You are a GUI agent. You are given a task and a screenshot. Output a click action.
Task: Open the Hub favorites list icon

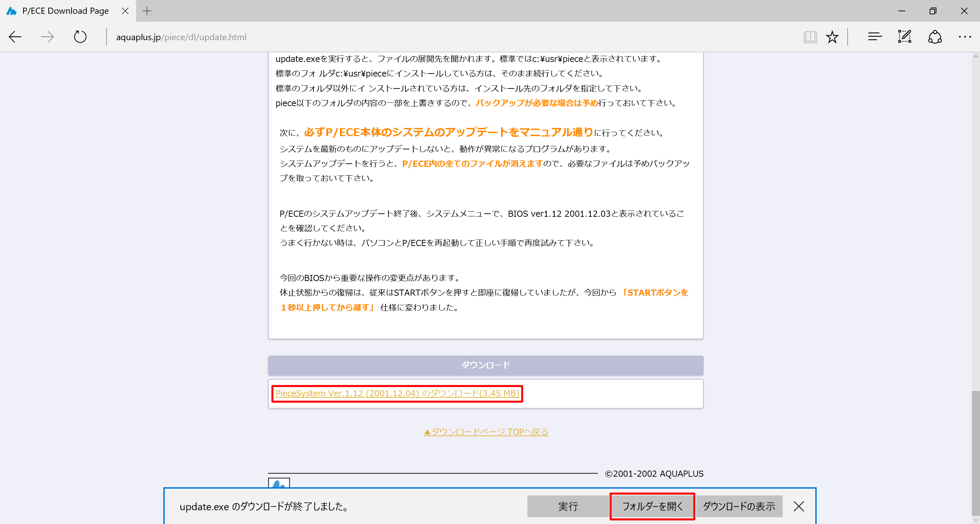(x=875, y=37)
